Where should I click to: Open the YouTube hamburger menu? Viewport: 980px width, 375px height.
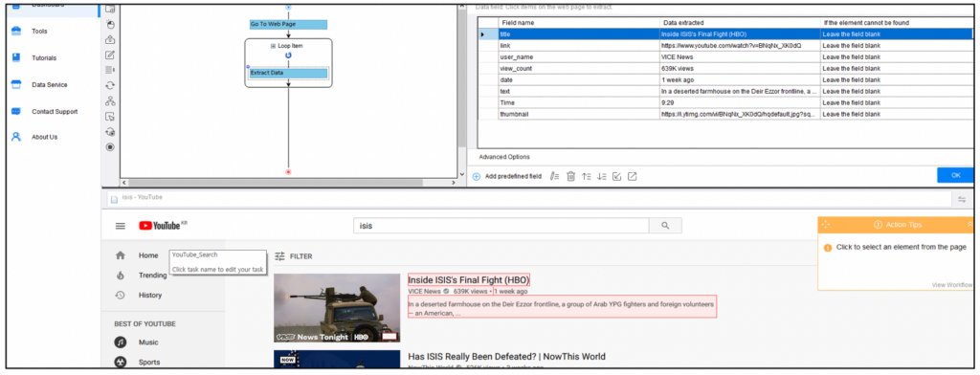coord(121,227)
